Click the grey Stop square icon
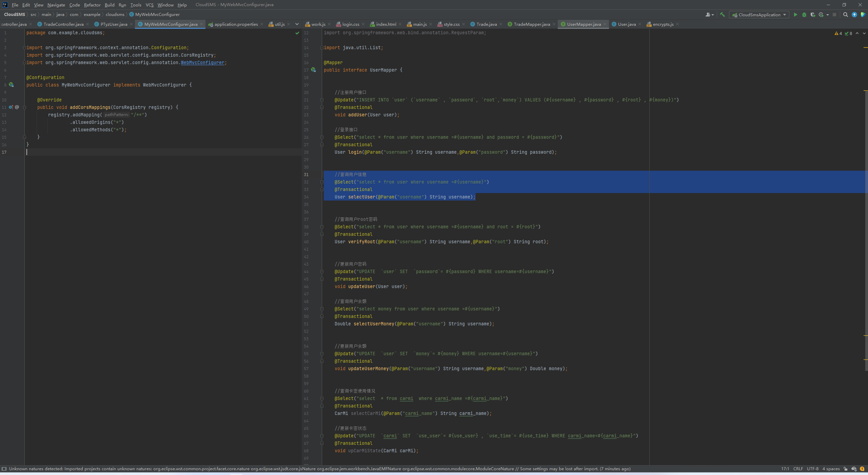The image size is (868, 475). pyautogui.click(x=834, y=15)
